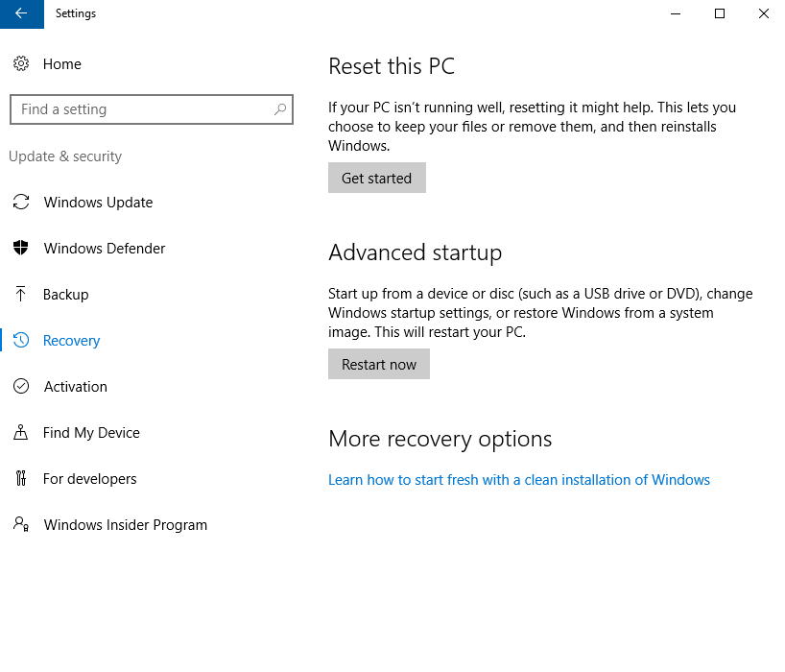Click the Windows Insider Program icon
Screen dimensions: 785x672
[21, 525]
